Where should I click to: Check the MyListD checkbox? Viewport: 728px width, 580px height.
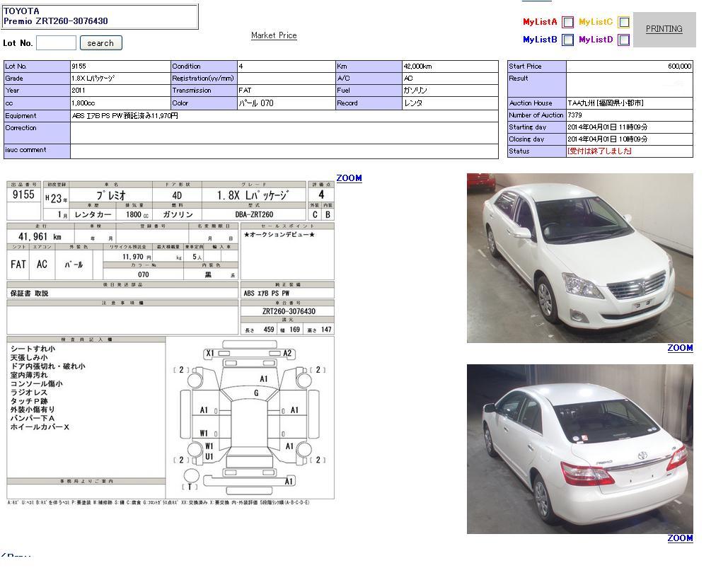point(623,40)
